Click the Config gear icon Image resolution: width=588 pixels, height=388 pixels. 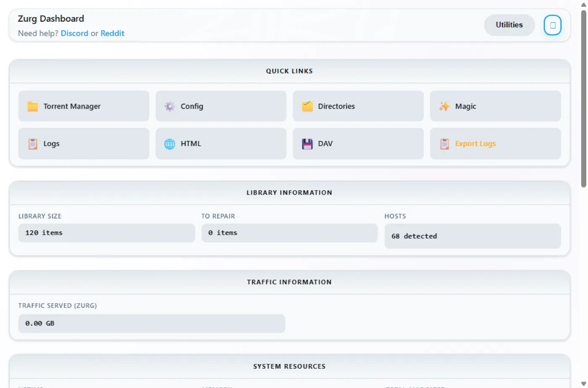(x=170, y=107)
